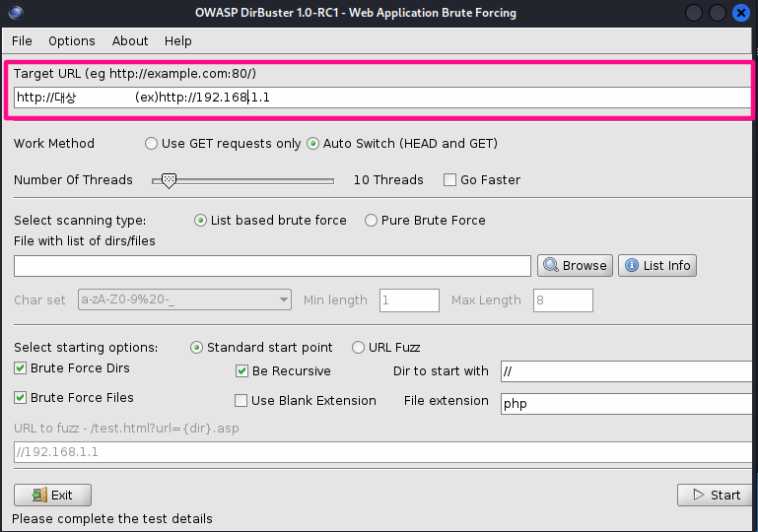Check the Use Blank Extension option

pyautogui.click(x=241, y=401)
